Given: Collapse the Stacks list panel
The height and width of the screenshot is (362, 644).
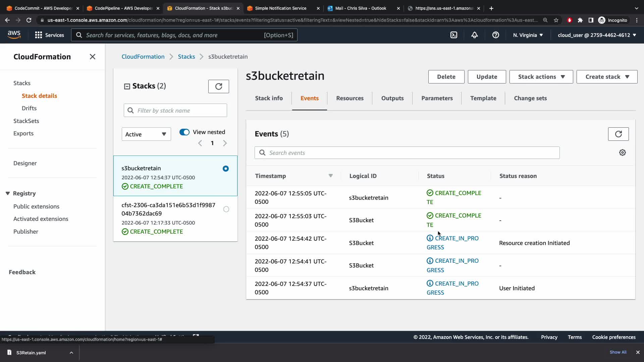Looking at the screenshot, I should pyautogui.click(x=127, y=86).
